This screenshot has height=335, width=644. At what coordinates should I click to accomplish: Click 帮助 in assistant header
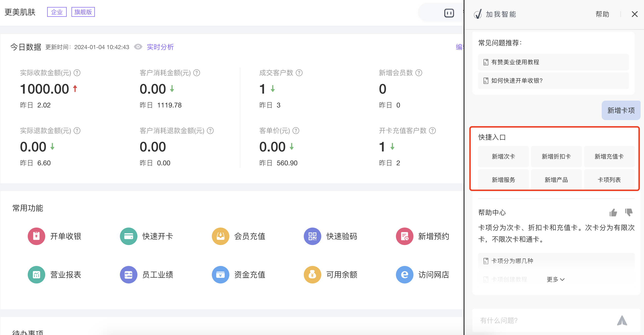tap(602, 14)
